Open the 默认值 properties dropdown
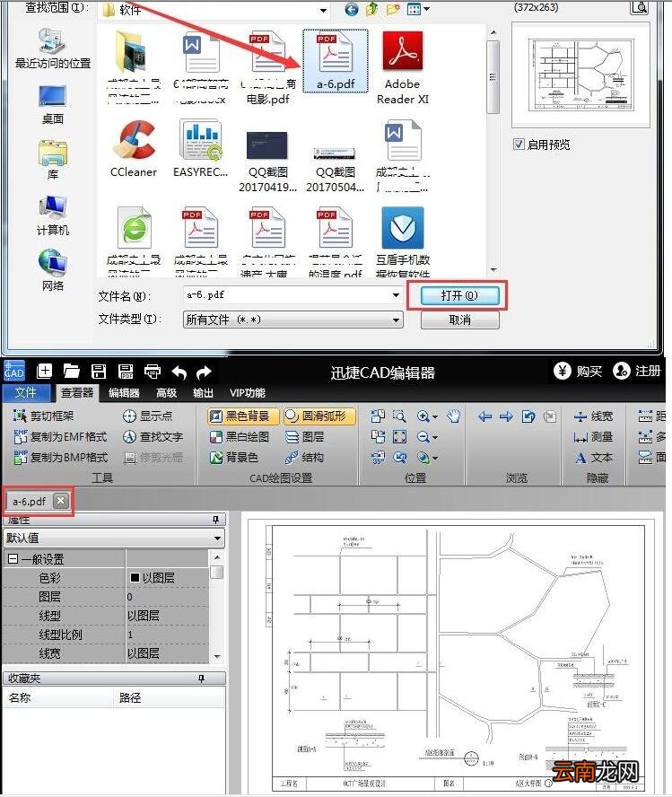This screenshot has height=797, width=672. coord(217,538)
